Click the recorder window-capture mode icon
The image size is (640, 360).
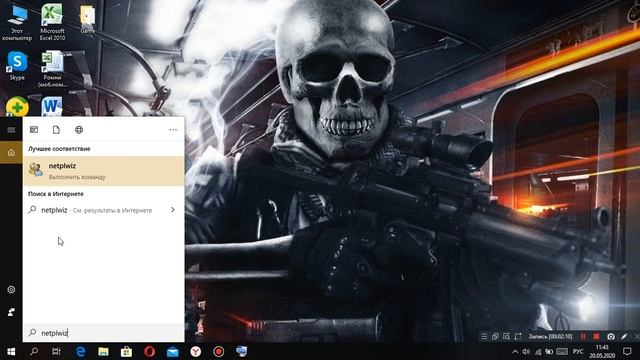(x=495, y=337)
